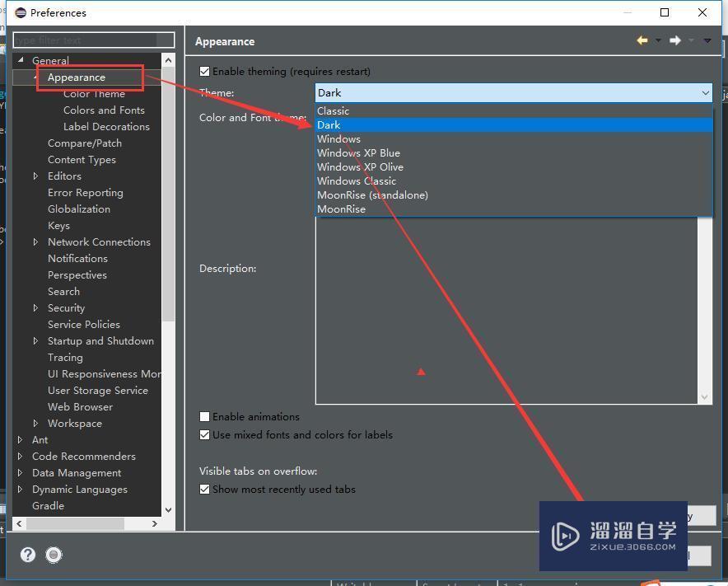Viewport: 728px width, 586px height.
Task: Click inside the Description text area
Action: point(506,311)
